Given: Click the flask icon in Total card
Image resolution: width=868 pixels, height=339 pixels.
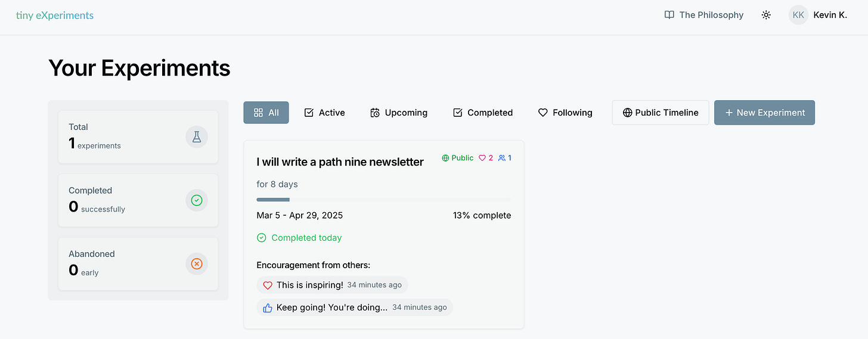Looking at the screenshot, I should pyautogui.click(x=197, y=137).
